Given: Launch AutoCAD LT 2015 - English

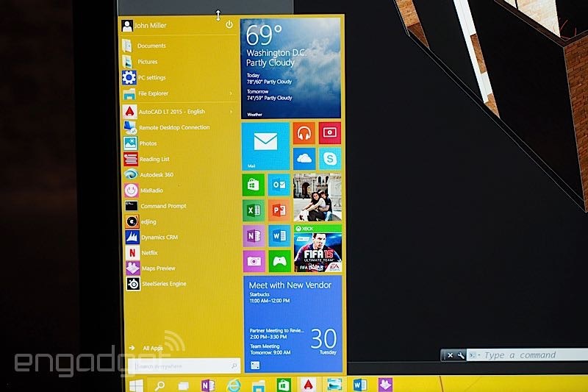Looking at the screenshot, I should [164, 111].
